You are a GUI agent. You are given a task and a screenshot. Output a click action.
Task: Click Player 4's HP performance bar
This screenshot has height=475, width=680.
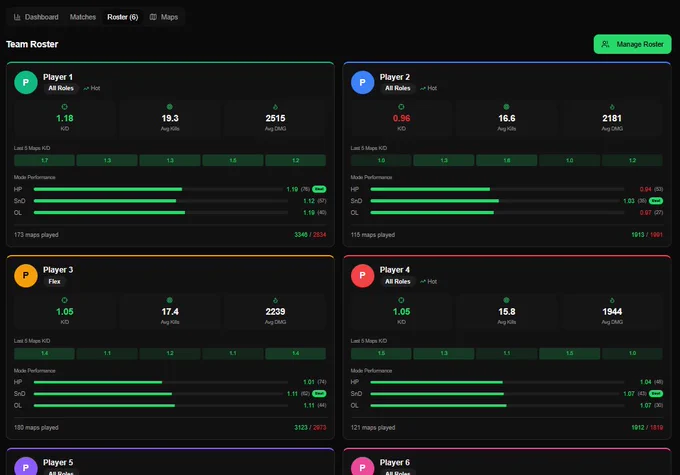click(497, 382)
